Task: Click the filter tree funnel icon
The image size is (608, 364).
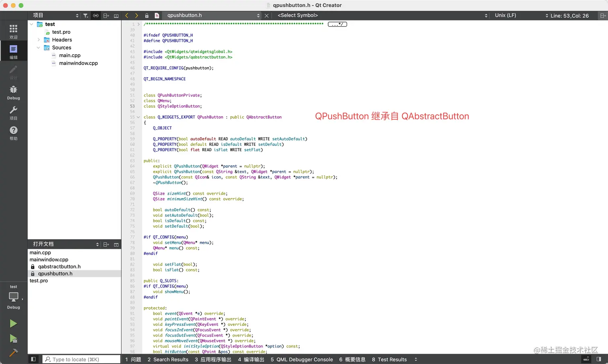Action: point(86,16)
